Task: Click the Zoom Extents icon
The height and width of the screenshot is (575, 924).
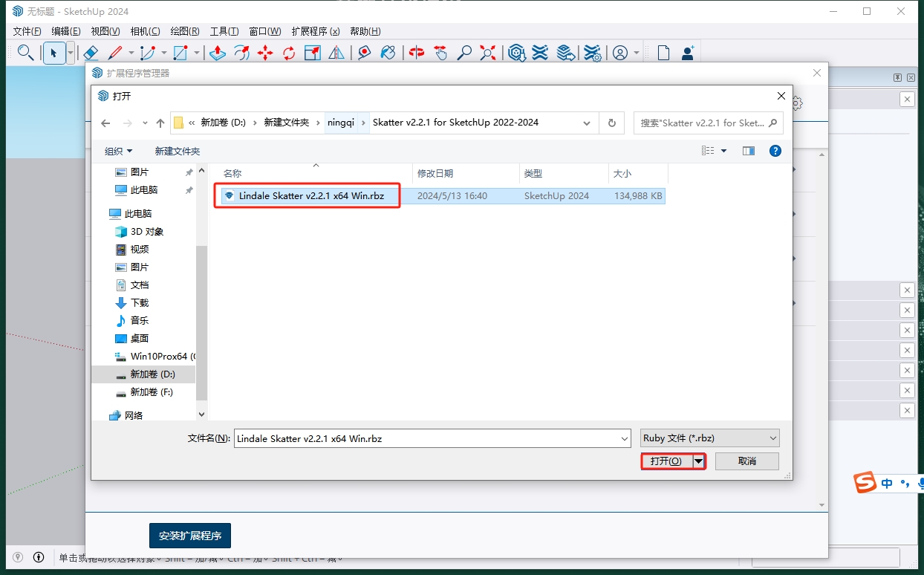Action: point(488,53)
